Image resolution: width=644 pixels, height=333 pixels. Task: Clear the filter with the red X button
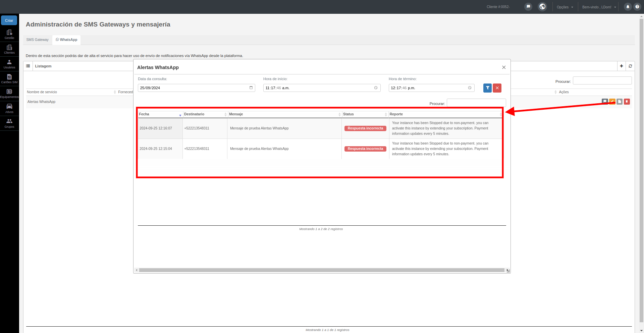pyautogui.click(x=497, y=88)
